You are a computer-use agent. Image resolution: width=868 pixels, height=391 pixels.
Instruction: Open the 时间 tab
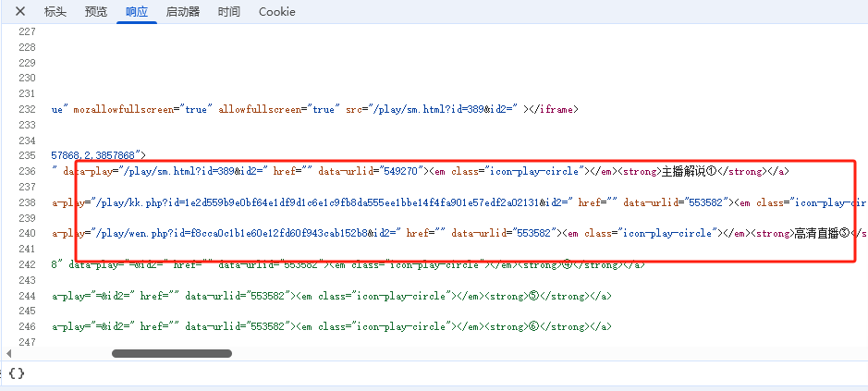(229, 12)
